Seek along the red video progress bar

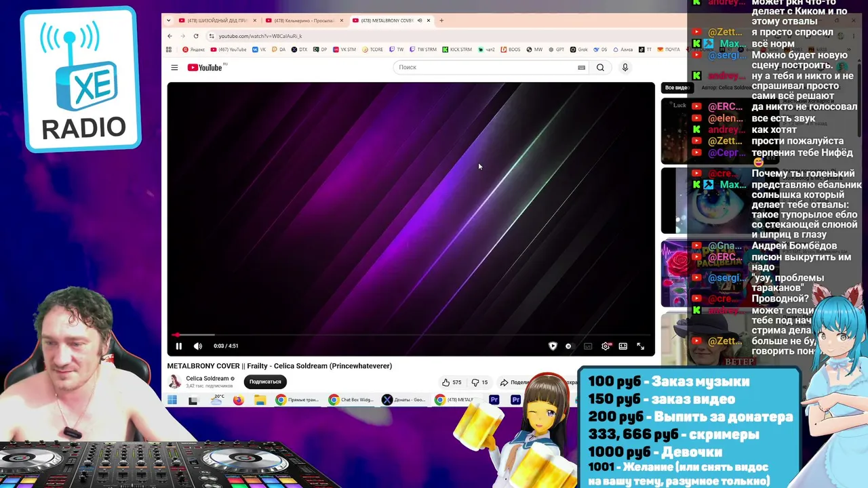(411, 335)
